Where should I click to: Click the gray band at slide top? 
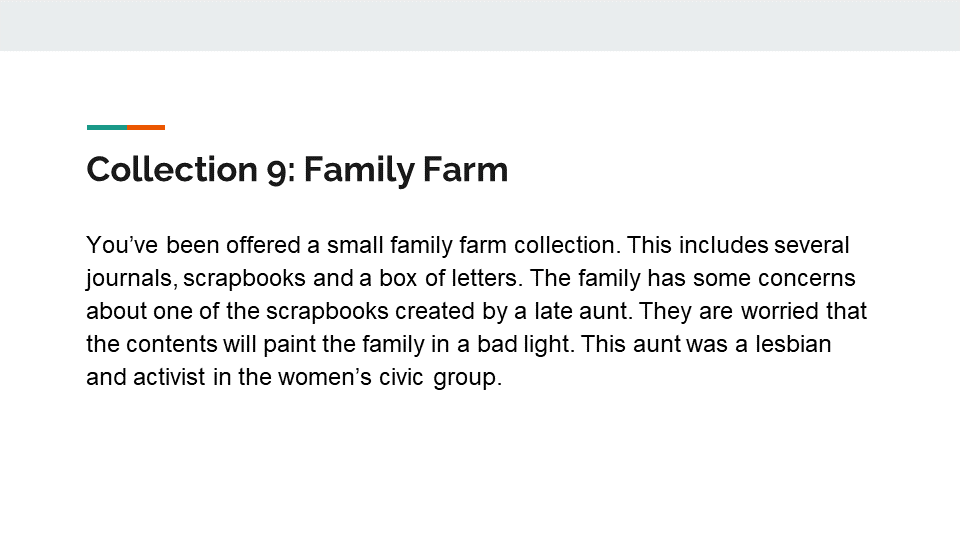pos(480,25)
